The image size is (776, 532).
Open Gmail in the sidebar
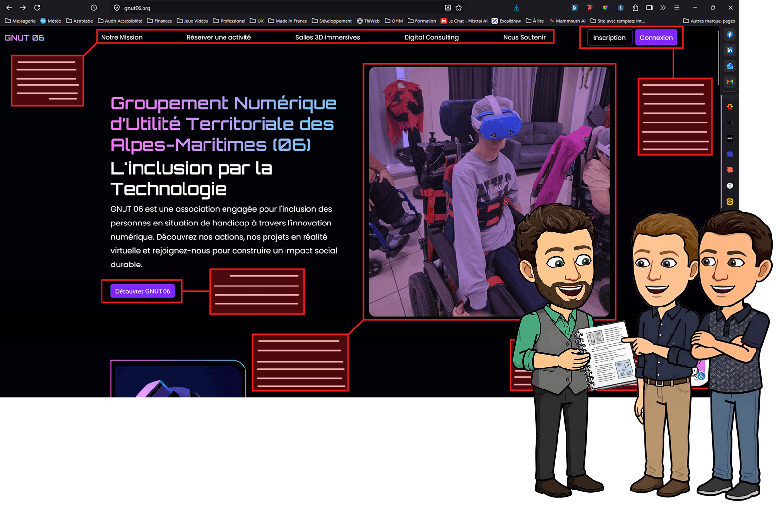(730, 82)
